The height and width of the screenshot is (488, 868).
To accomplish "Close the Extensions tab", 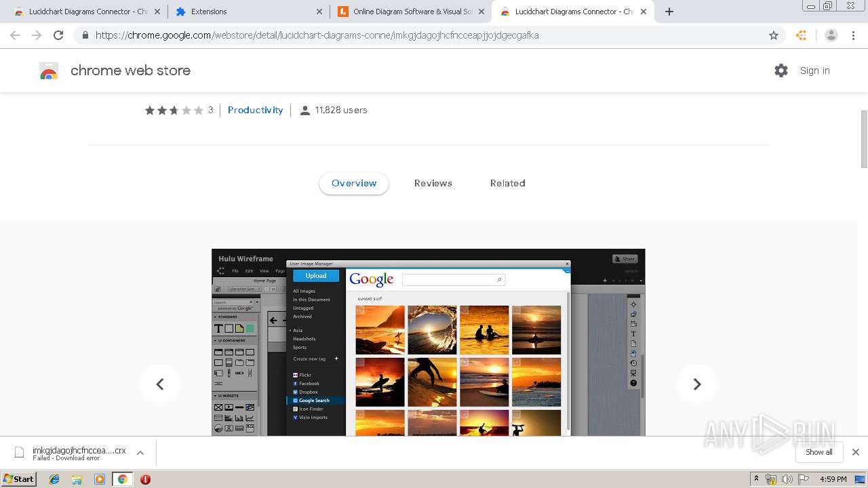I will [x=319, y=12].
